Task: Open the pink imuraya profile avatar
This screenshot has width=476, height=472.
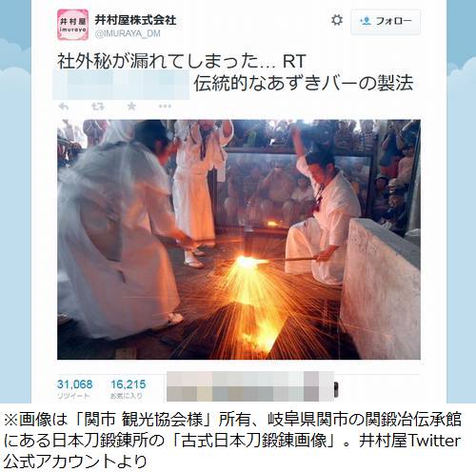Action: [72, 25]
